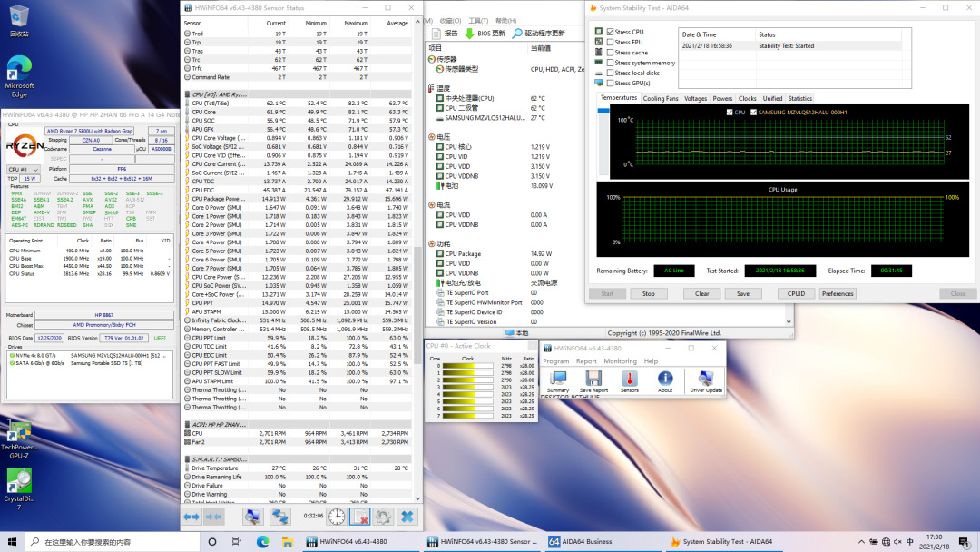Click the Driver Update icon in HWiNFO

coord(706,378)
